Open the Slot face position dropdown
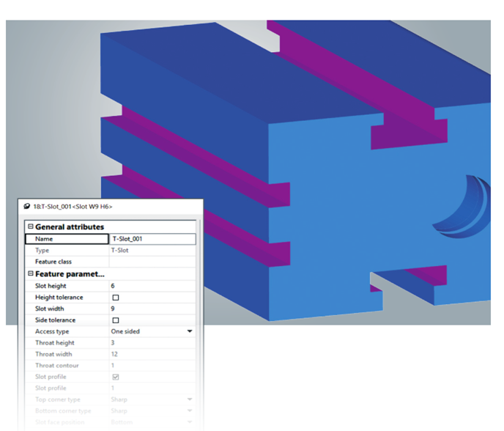 [x=190, y=422]
